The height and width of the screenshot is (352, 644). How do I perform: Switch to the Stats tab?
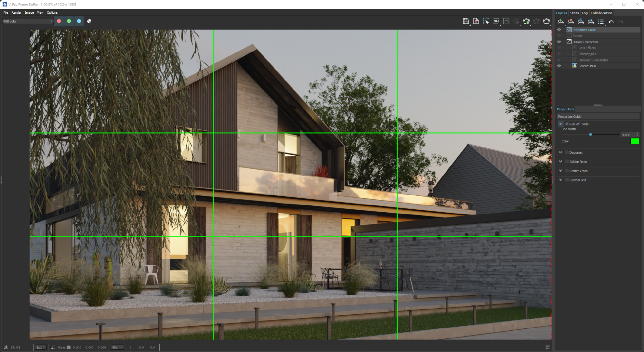574,13
